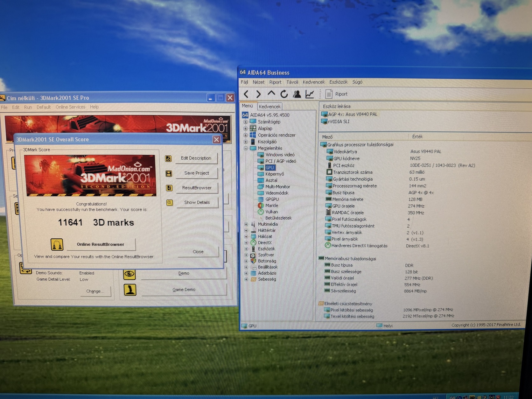This screenshot has height=399, width=532.
Task: Click the Online ResultBrowser button
Action: point(101,244)
